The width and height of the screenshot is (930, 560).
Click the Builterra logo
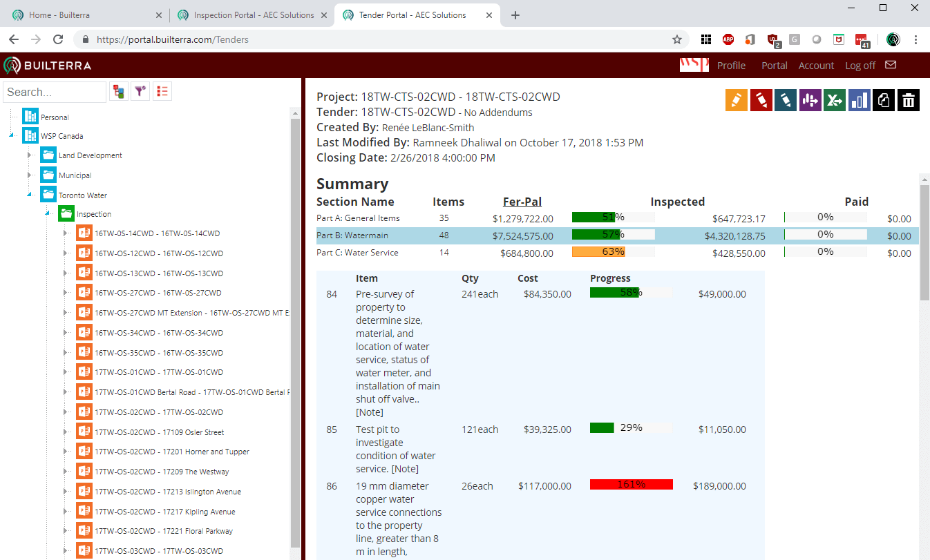(47, 66)
